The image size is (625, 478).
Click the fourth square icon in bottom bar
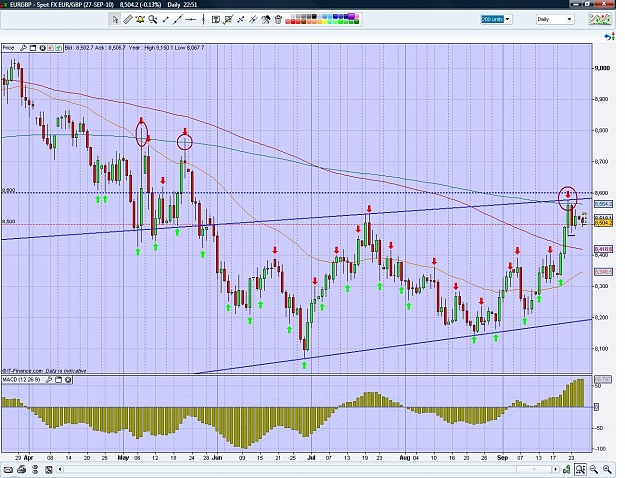point(49,470)
